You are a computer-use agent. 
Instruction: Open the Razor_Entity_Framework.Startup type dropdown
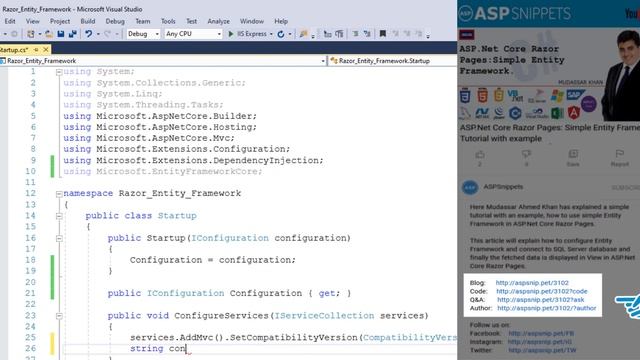[x=393, y=61]
